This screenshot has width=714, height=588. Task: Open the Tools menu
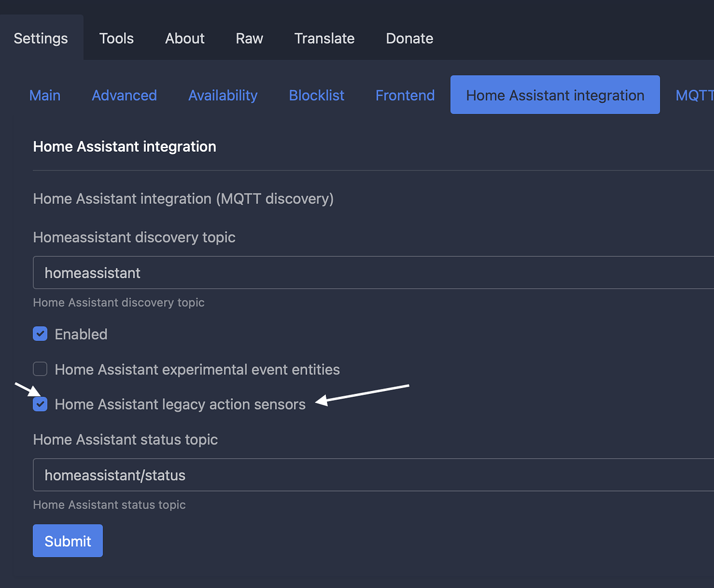116,38
